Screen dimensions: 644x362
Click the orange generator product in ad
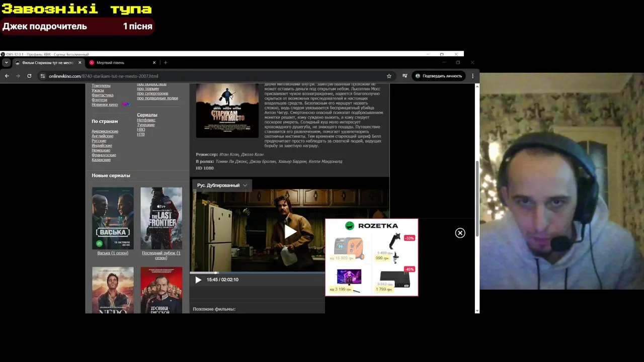click(x=348, y=248)
